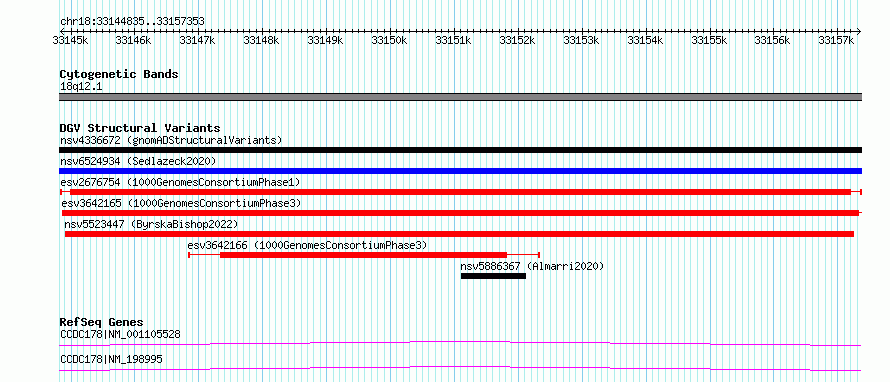Click the chr18:33144835..33157353 region label
This screenshot has width=890, height=382.
tap(132, 22)
